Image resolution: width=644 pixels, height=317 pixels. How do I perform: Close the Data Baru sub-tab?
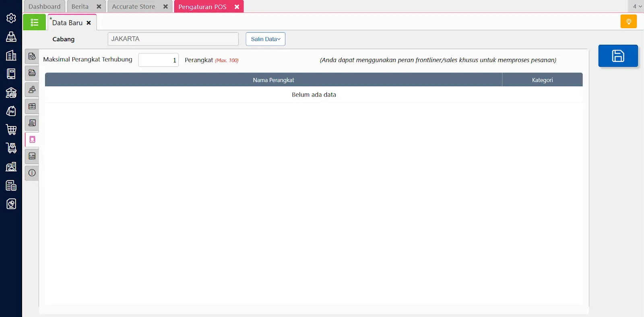tap(89, 23)
